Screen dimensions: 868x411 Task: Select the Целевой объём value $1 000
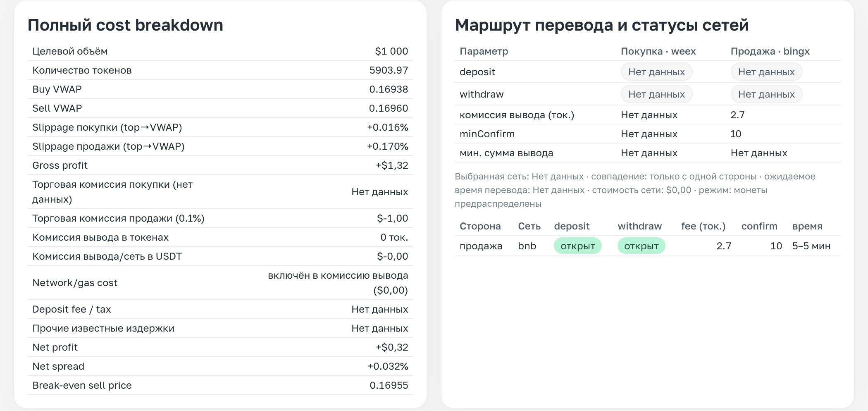coord(391,51)
